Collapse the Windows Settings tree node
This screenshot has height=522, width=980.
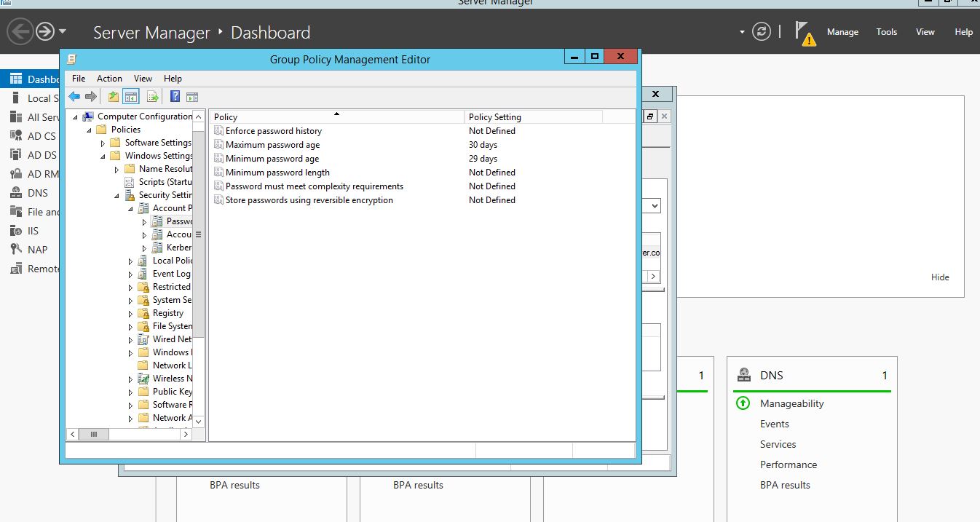tap(103, 157)
